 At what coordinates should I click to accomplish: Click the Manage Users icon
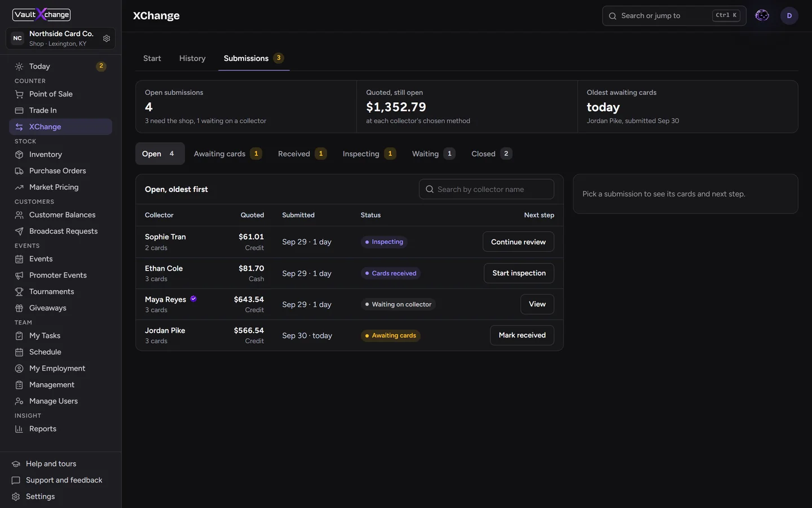click(x=19, y=401)
